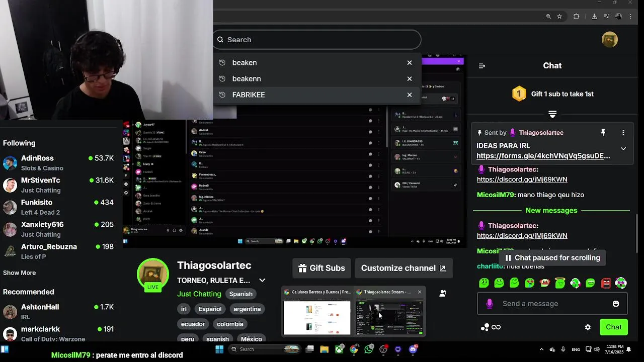This screenshot has width=644, height=362.
Task: Expand the leaderboard with the down arrow
Action: [552, 115]
